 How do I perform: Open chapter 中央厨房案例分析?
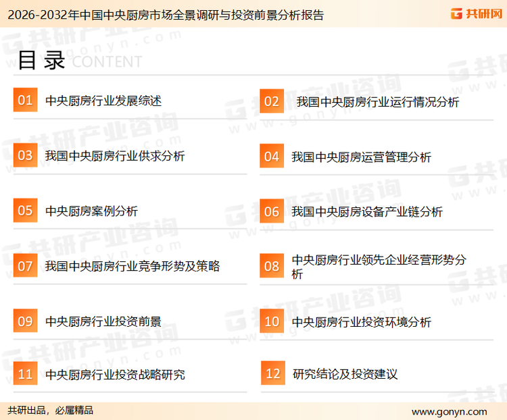pos(91,211)
